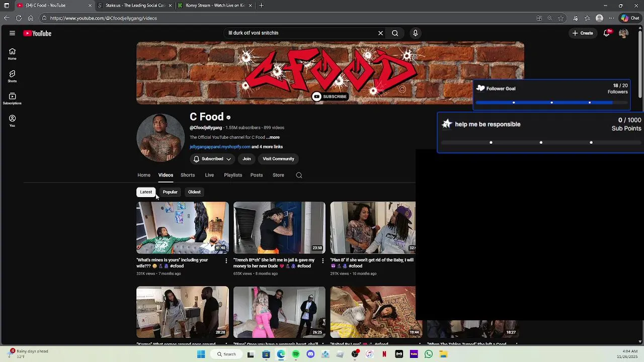Image resolution: width=644 pixels, height=362 pixels.
Task: Open the 23:50 video thumbnail
Action: 279,228
